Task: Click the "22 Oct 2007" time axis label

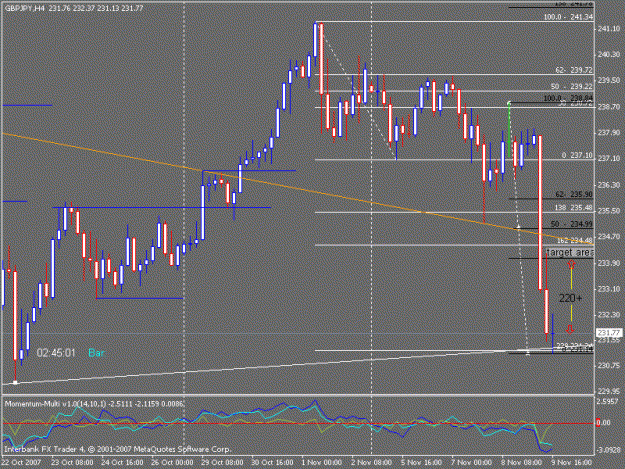Action: (21, 462)
